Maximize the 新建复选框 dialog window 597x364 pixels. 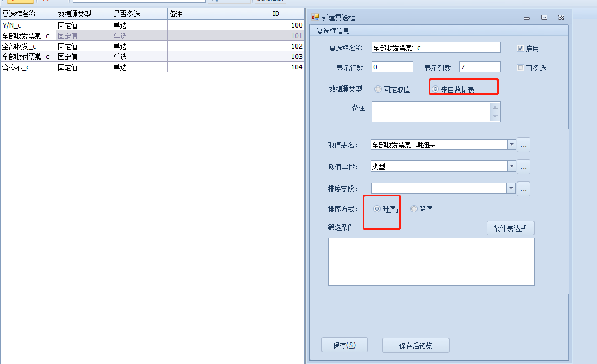tap(544, 18)
